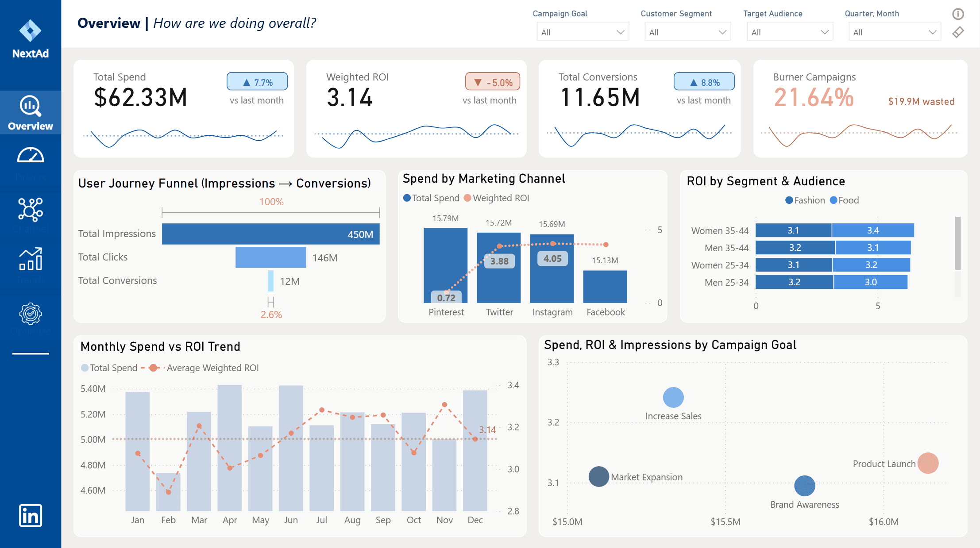Image resolution: width=980 pixels, height=548 pixels.
Task: Open the Drivers gauge page icon
Action: click(x=30, y=156)
